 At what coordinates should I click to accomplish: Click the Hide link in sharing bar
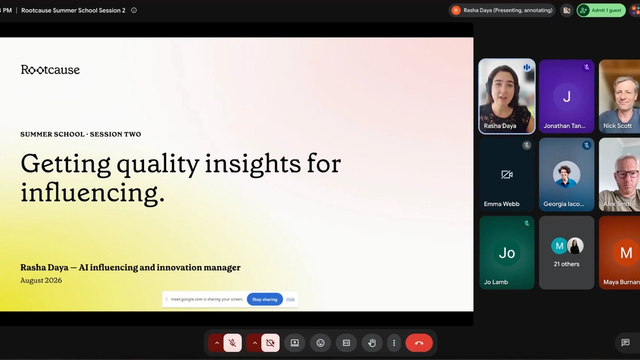[x=290, y=299]
